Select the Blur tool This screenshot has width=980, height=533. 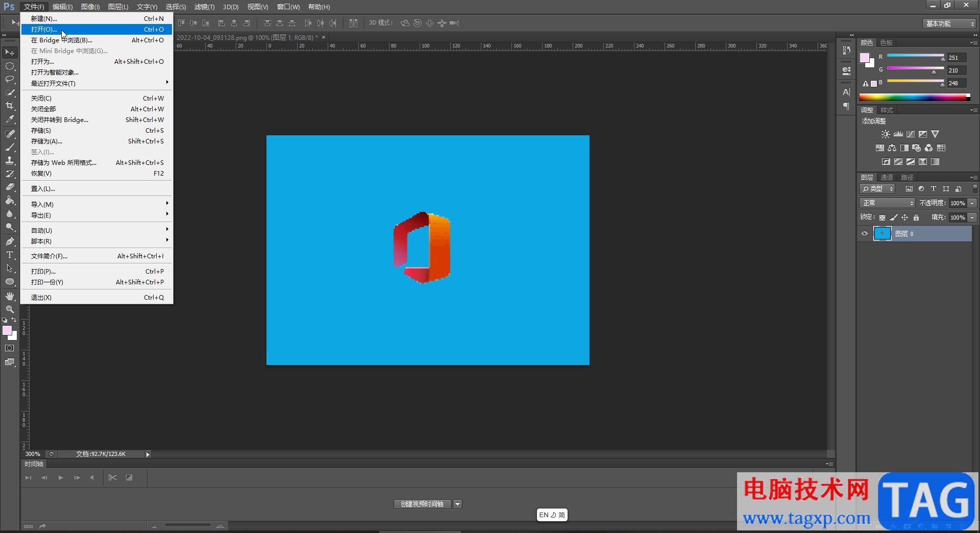tap(10, 213)
